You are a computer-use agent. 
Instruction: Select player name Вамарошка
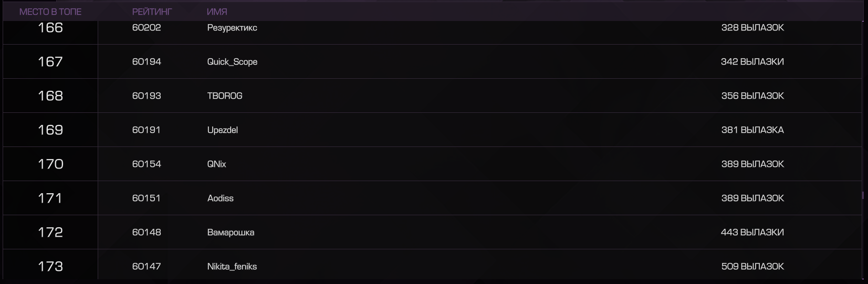(x=231, y=233)
